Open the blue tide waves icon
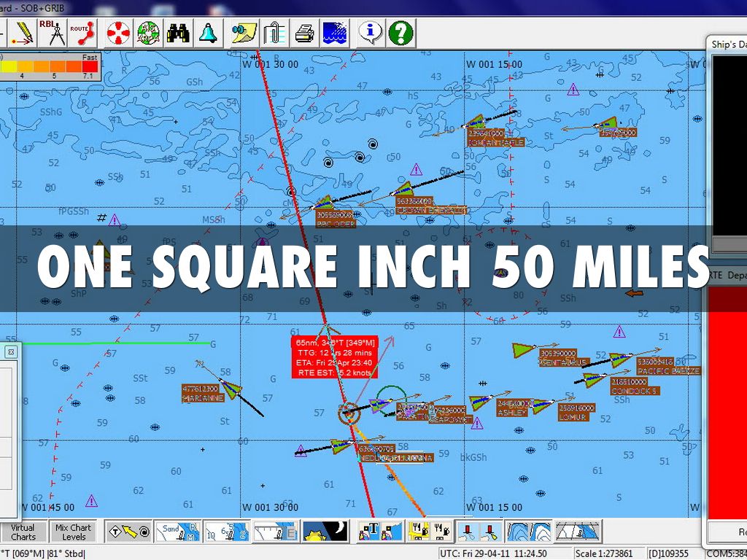747x560 pixels. [x=333, y=33]
